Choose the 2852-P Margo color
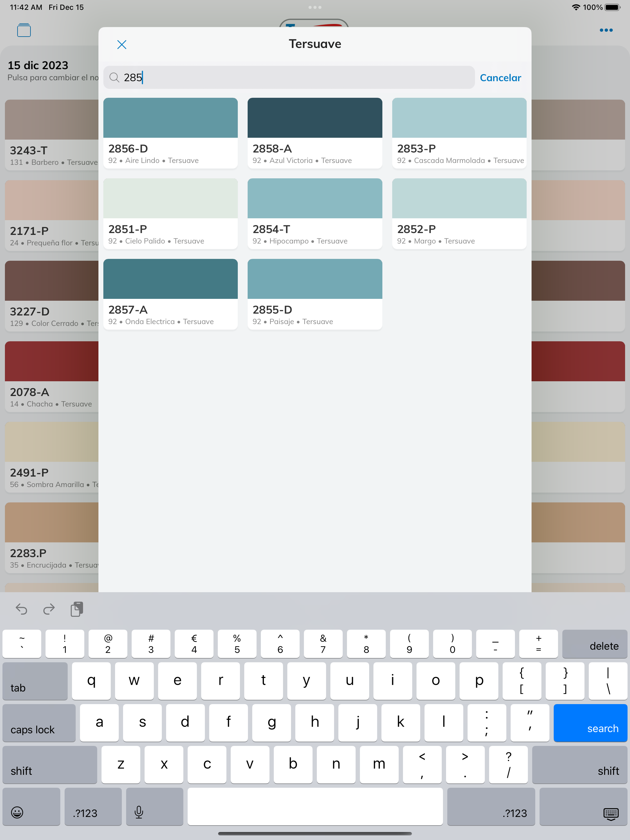Screen dimensions: 630x840 459,213
